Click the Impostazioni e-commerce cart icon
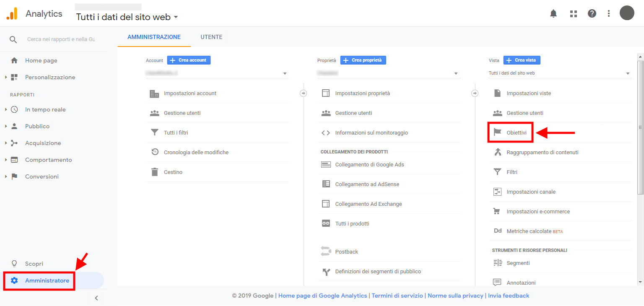Image resolution: width=644 pixels, height=306 pixels. point(498,211)
